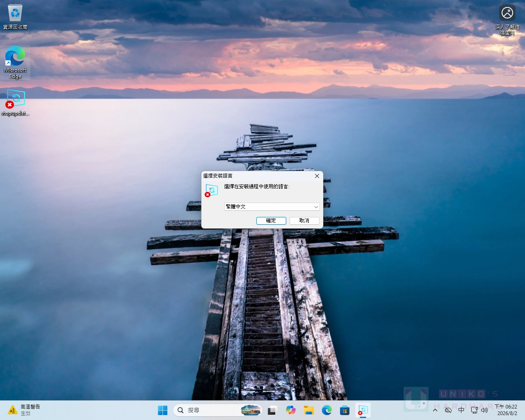This screenshot has height=420, width=525.
Task: Confirm language with the 確定 button
Action: pyautogui.click(x=271, y=221)
